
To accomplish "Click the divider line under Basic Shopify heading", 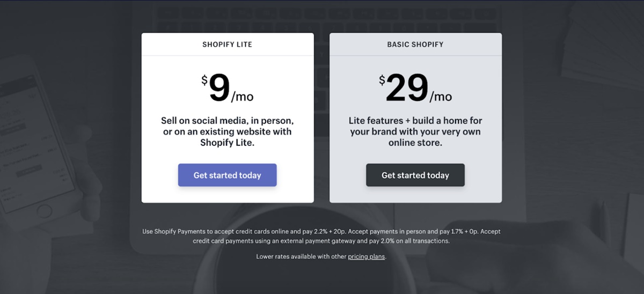I will (x=415, y=55).
